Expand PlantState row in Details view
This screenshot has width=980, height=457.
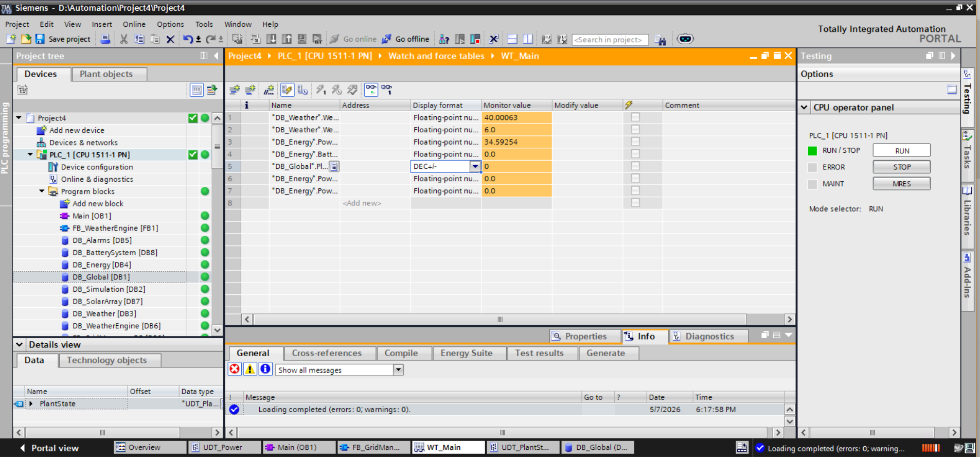point(31,403)
